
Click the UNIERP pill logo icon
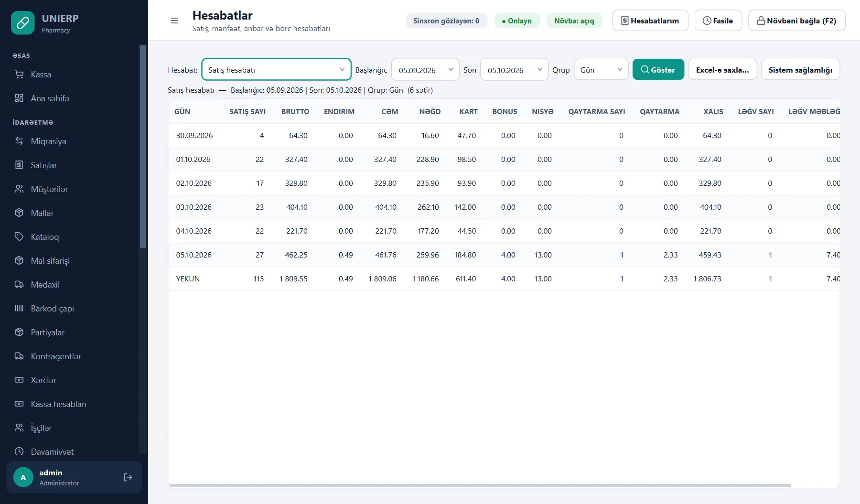[x=22, y=23]
